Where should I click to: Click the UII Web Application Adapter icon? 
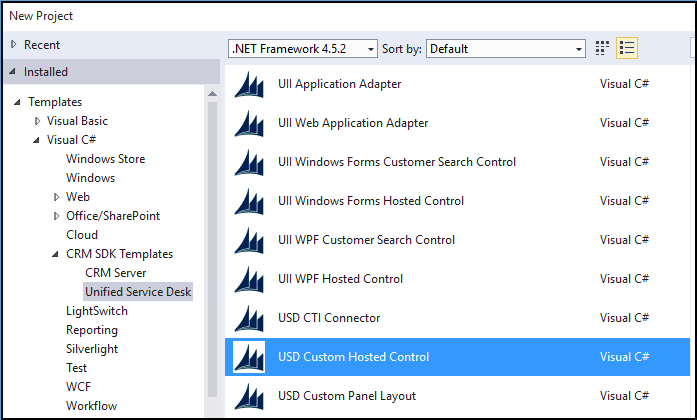point(249,124)
